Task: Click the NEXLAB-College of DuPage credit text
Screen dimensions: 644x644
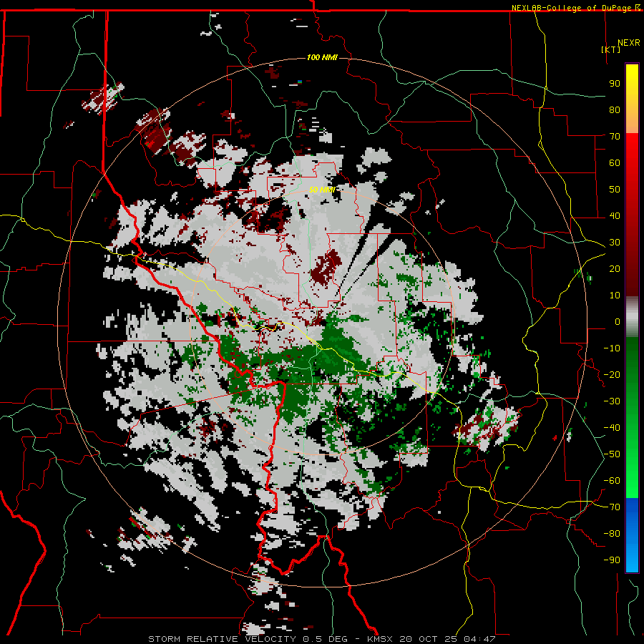Action: click(x=575, y=8)
